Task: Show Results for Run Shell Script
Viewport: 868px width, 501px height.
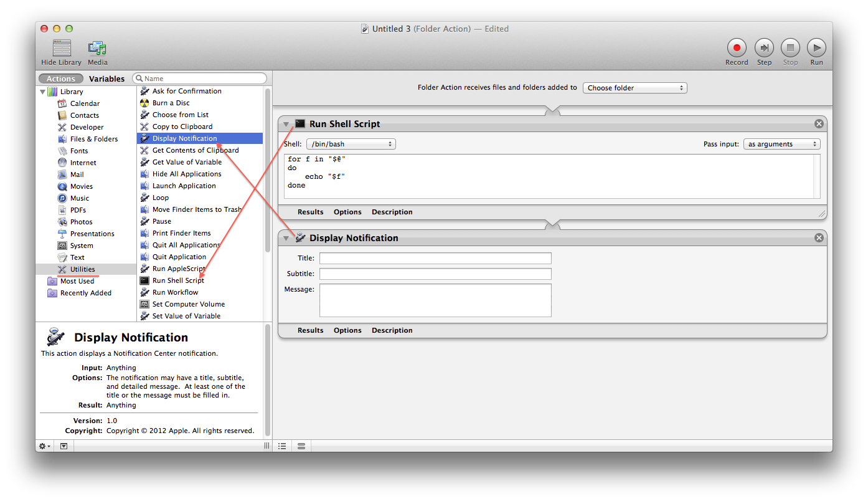Action: click(310, 212)
